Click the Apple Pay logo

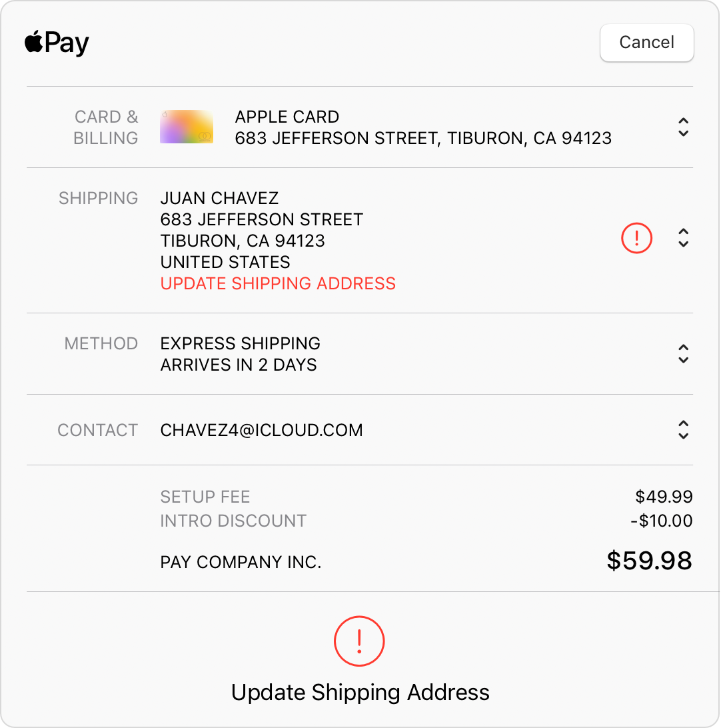pyautogui.click(x=57, y=43)
